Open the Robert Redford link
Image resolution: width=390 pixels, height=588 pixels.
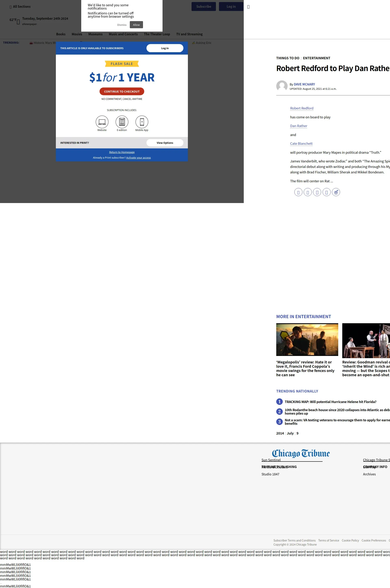tap(302, 108)
